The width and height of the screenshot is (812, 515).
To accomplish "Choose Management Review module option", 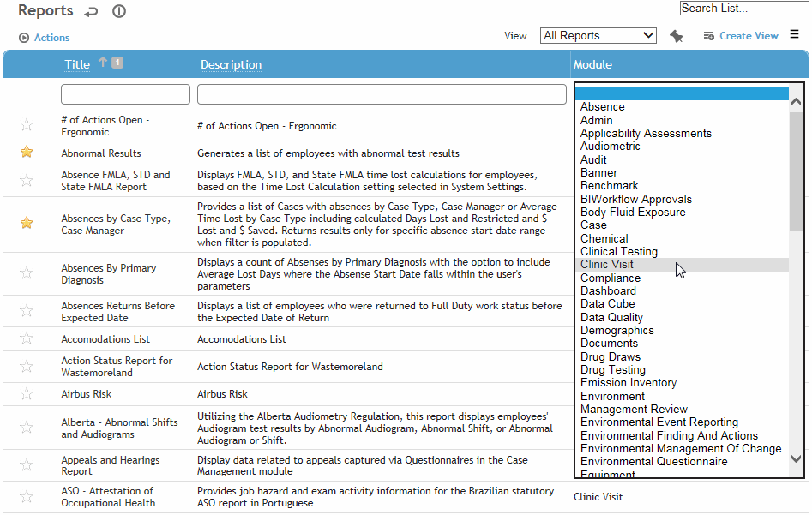I will pos(682,409).
